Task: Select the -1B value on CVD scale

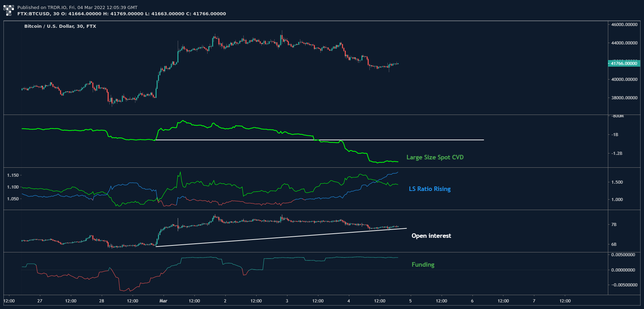Action: coord(614,135)
